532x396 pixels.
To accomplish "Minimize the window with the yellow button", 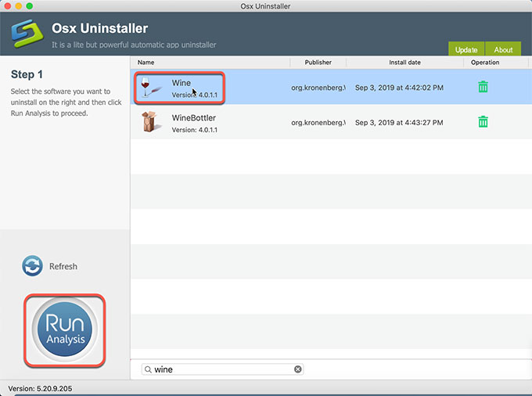I will (19, 6).
